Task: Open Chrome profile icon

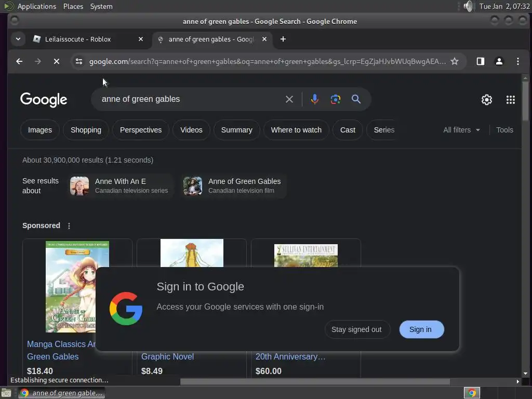Action: (499, 61)
